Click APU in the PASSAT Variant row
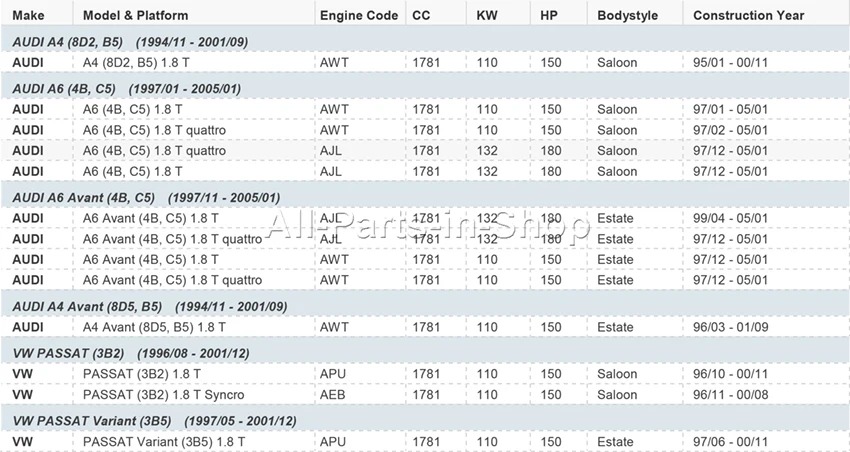The width and height of the screenshot is (850, 452). click(x=333, y=442)
